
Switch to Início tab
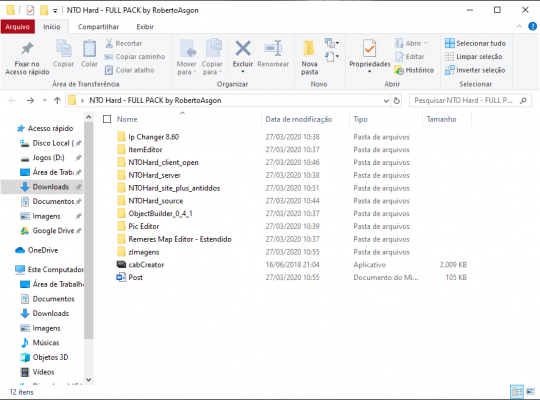point(52,27)
